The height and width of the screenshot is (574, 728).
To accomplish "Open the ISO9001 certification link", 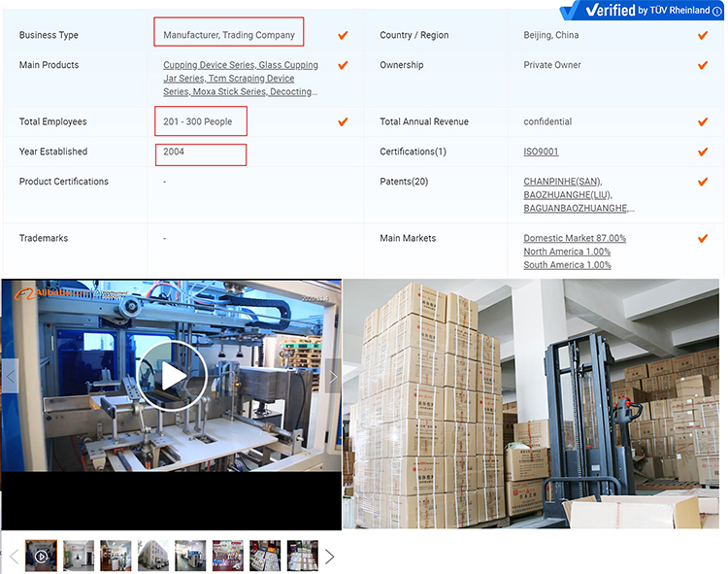I will 541,152.
